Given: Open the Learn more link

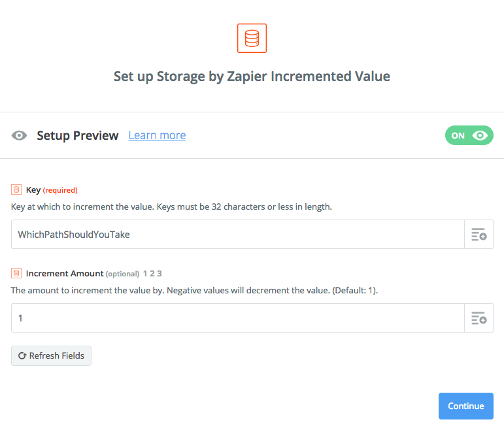Looking at the screenshot, I should click(157, 135).
